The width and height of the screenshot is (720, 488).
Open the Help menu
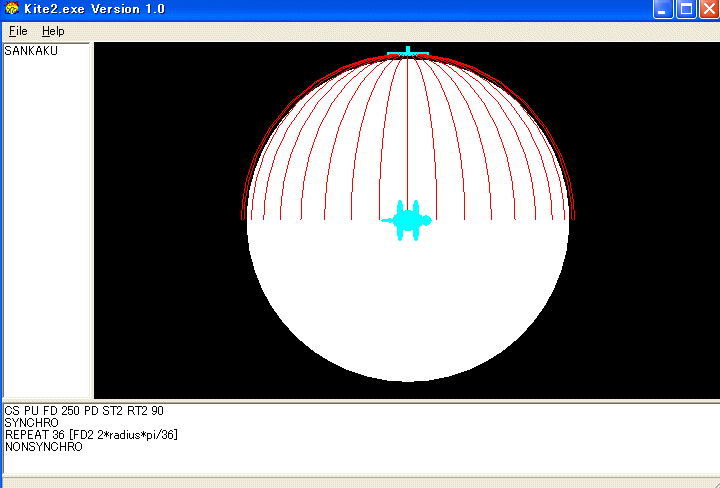click(53, 31)
